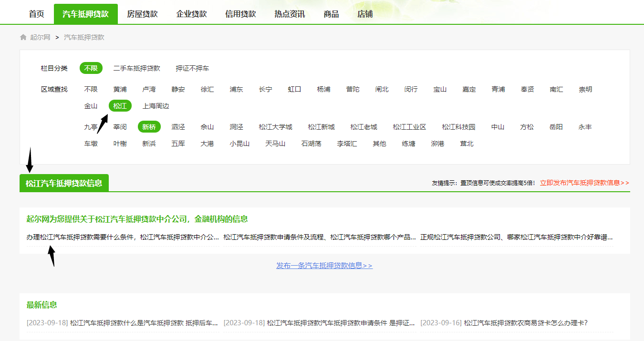Select 不限 in the 栏目分类 row

[x=91, y=68]
